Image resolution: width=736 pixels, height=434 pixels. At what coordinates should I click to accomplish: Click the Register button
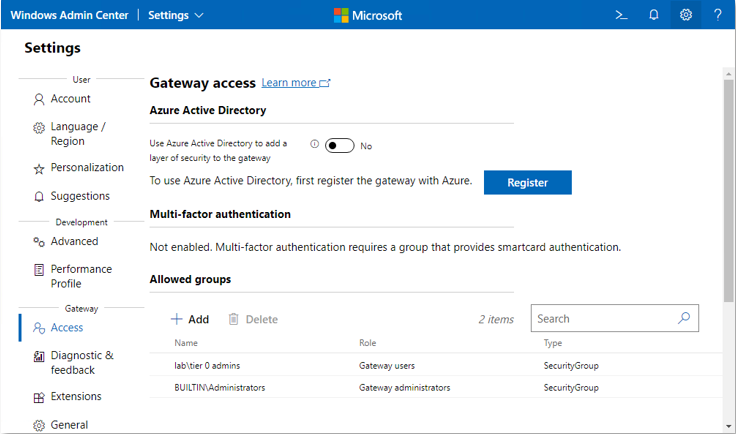pyautogui.click(x=528, y=183)
